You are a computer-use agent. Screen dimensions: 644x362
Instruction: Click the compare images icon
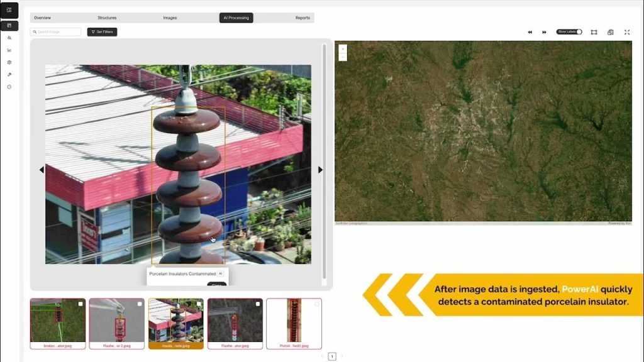click(x=610, y=32)
